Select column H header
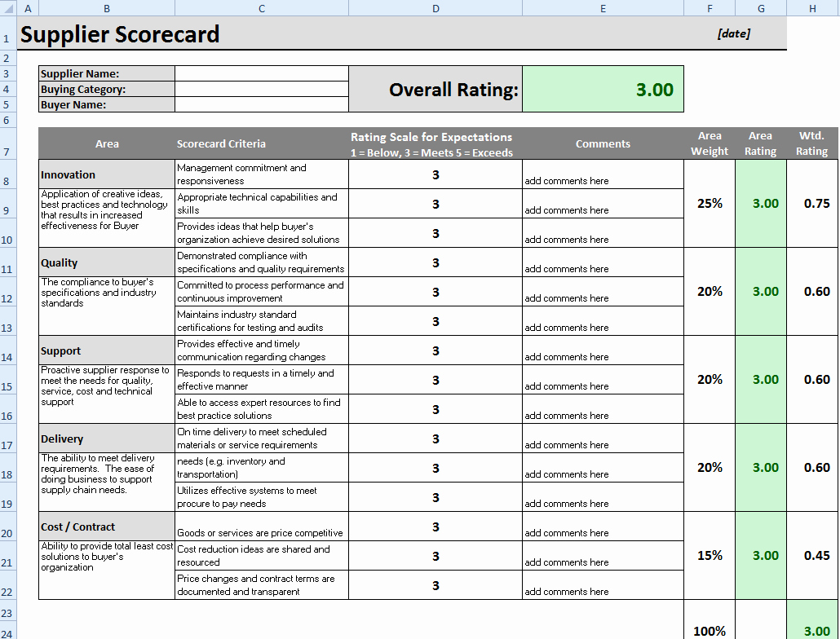Viewport: 840px width, 639px height. pyautogui.click(x=812, y=8)
